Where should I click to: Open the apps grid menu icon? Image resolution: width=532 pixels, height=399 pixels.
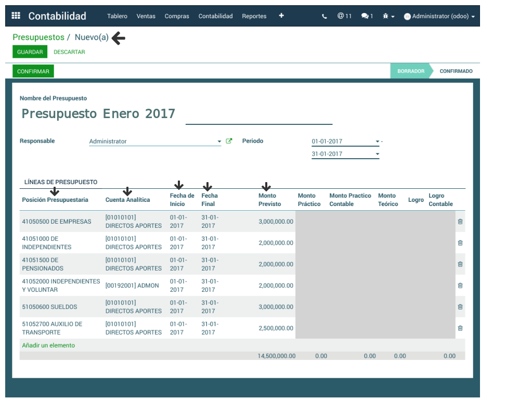(16, 16)
